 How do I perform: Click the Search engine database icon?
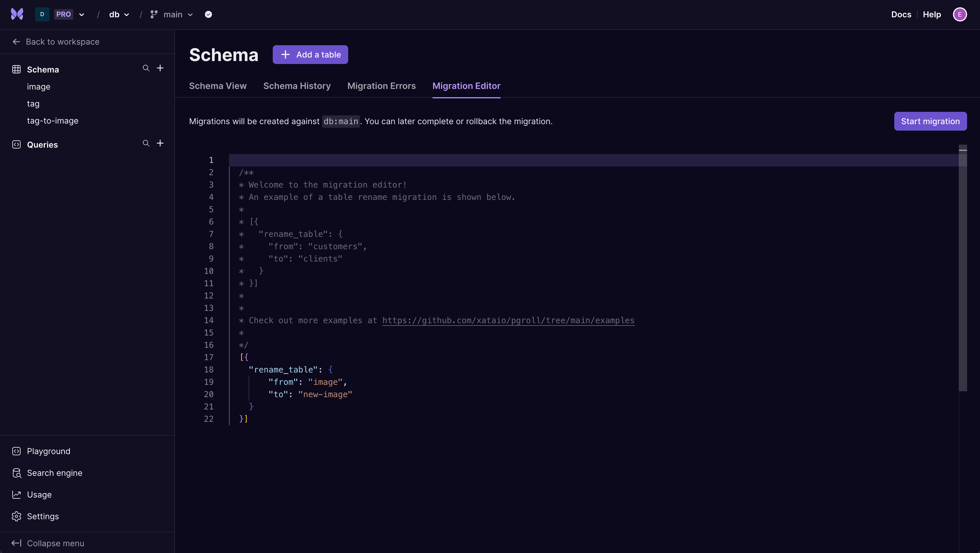16,473
